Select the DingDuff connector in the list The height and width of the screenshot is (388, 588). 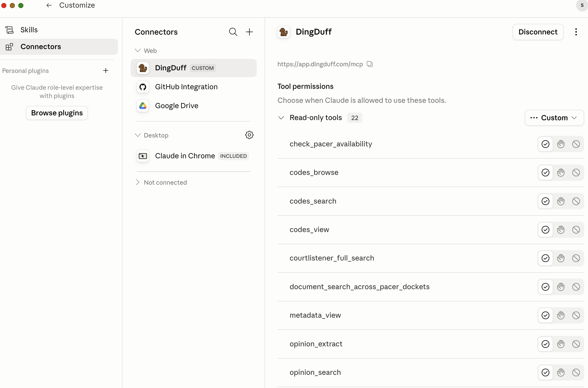(x=194, y=68)
